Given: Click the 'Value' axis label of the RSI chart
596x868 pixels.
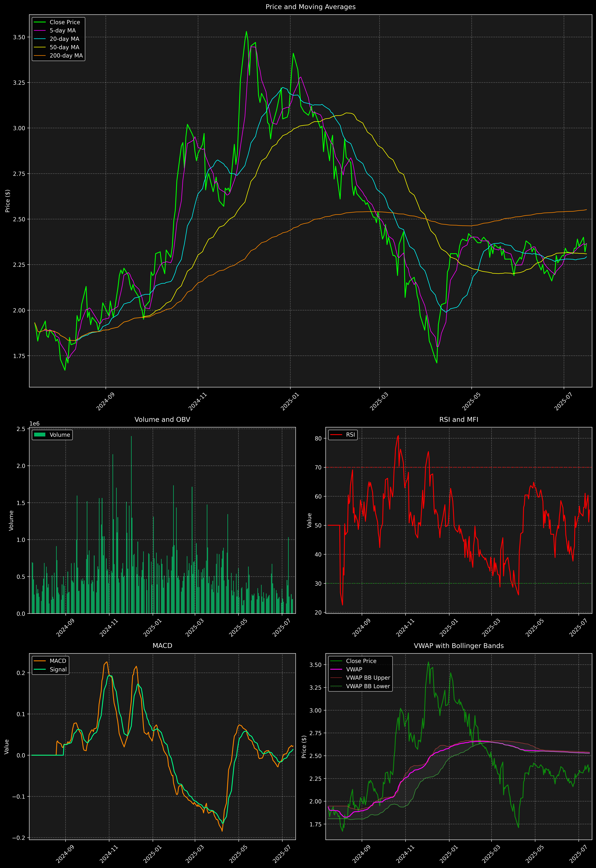Looking at the screenshot, I should (309, 520).
